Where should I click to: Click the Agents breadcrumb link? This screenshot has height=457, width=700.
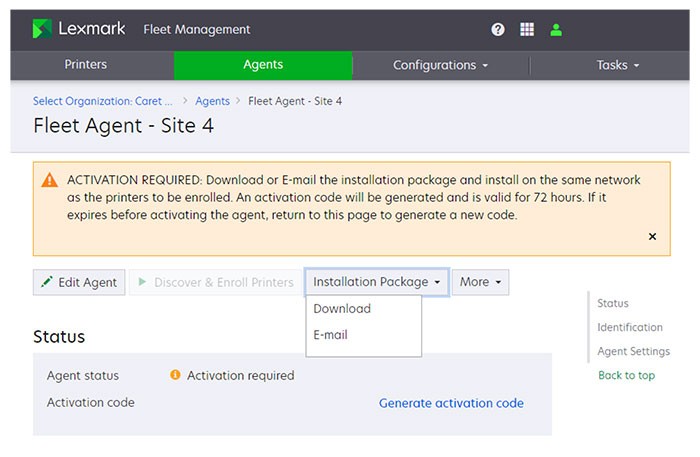[x=212, y=101]
